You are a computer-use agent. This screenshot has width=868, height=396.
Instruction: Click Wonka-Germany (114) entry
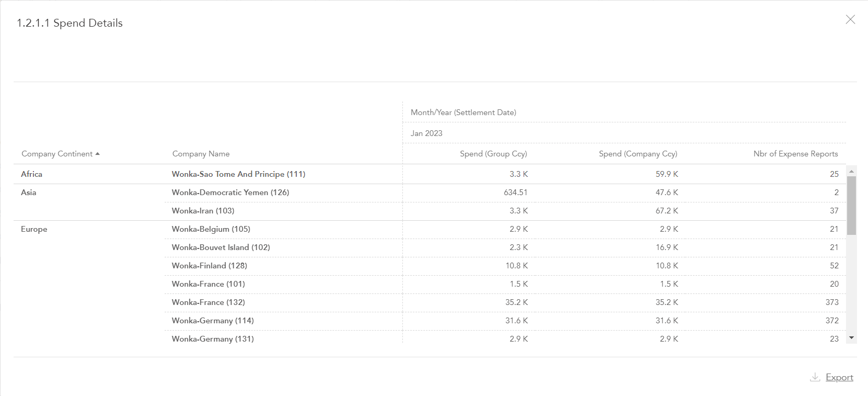[x=213, y=321]
